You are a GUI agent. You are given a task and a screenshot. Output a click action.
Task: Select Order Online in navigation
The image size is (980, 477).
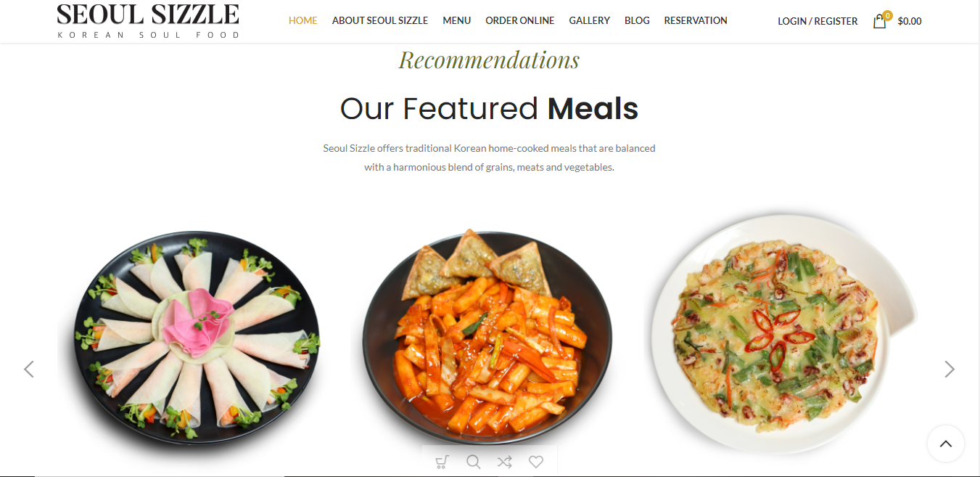pos(520,20)
